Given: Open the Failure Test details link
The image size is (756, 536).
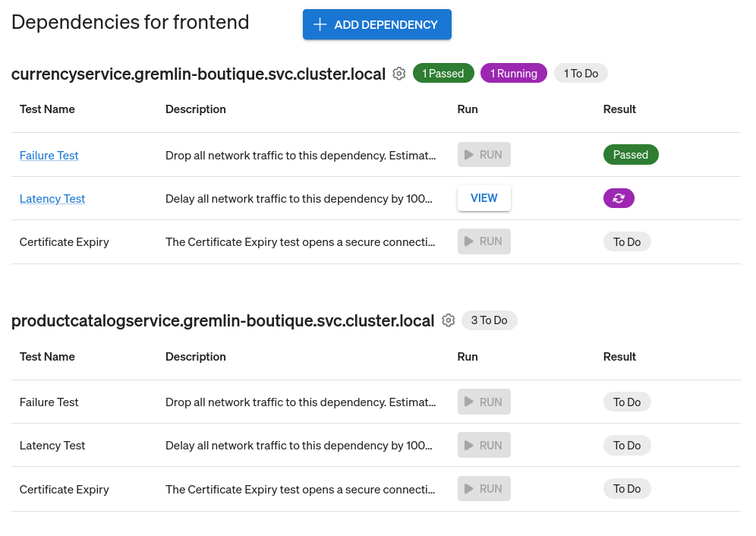Looking at the screenshot, I should point(49,155).
